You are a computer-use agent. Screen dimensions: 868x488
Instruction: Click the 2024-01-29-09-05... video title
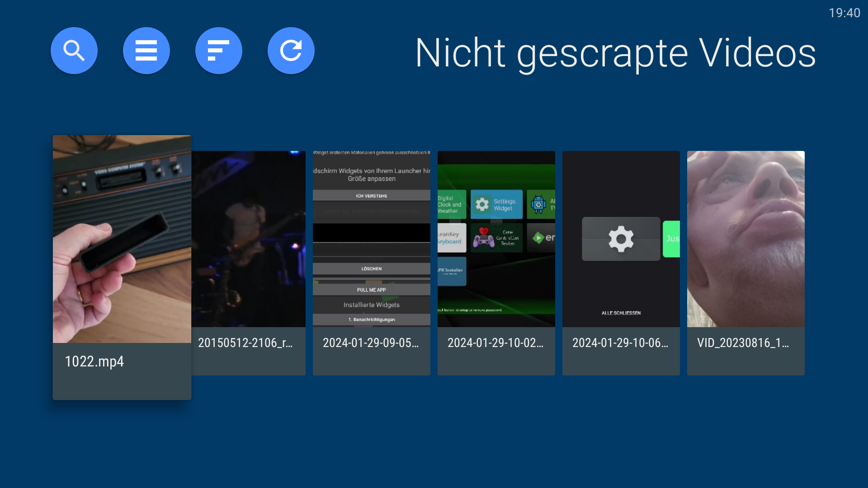coord(371,343)
